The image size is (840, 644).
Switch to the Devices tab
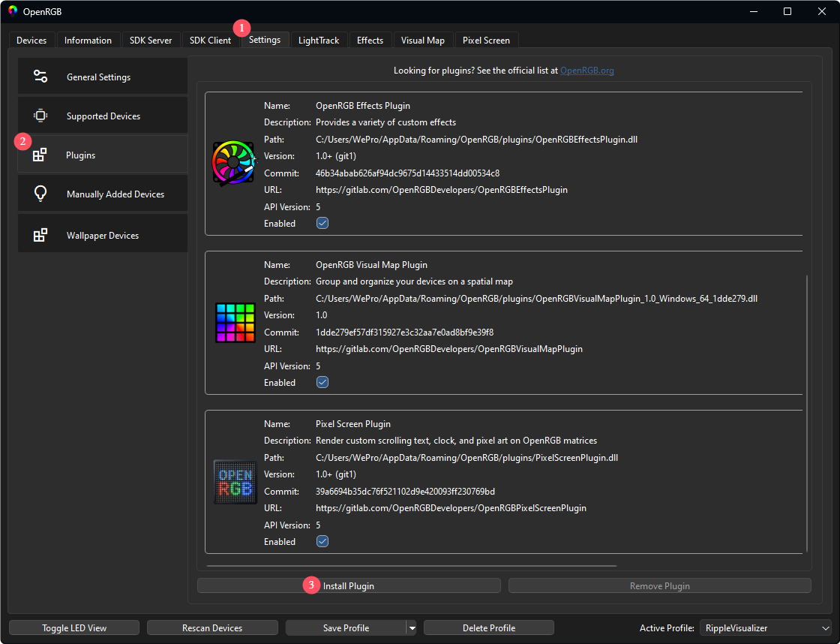(x=31, y=41)
